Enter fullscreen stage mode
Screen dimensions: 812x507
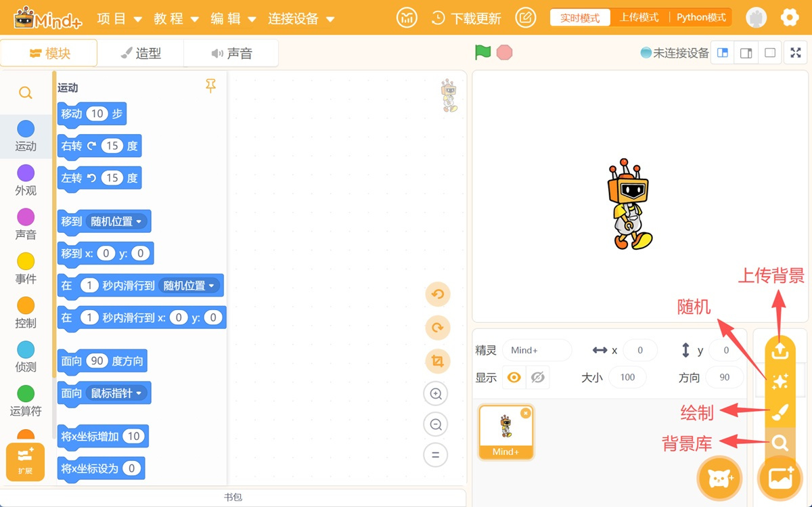click(796, 53)
